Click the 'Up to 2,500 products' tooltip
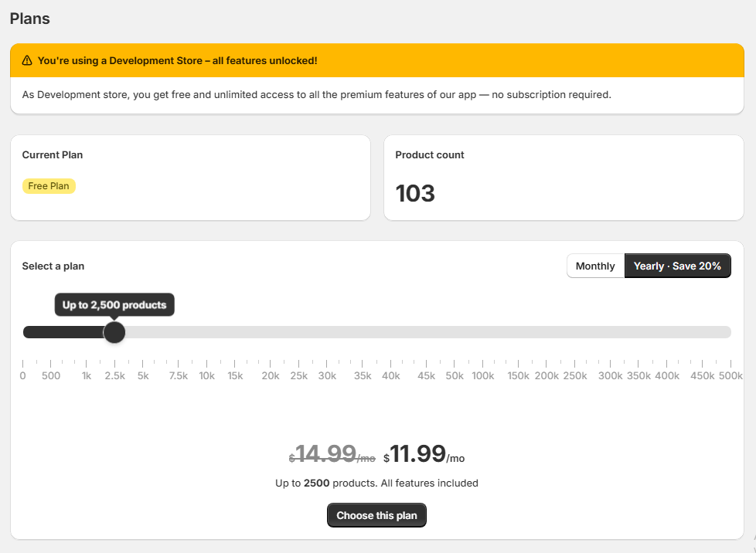 pyautogui.click(x=114, y=305)
